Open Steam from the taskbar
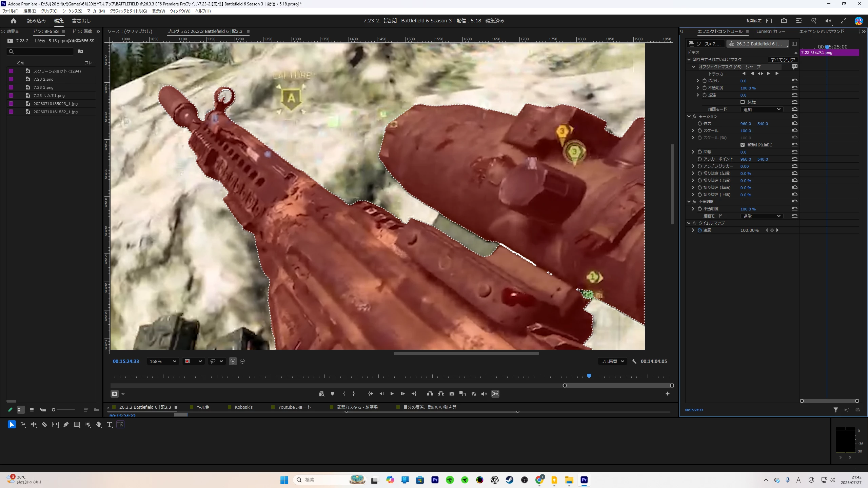The width and height of the screenshot is (868, 488). [x=509, y=480]
